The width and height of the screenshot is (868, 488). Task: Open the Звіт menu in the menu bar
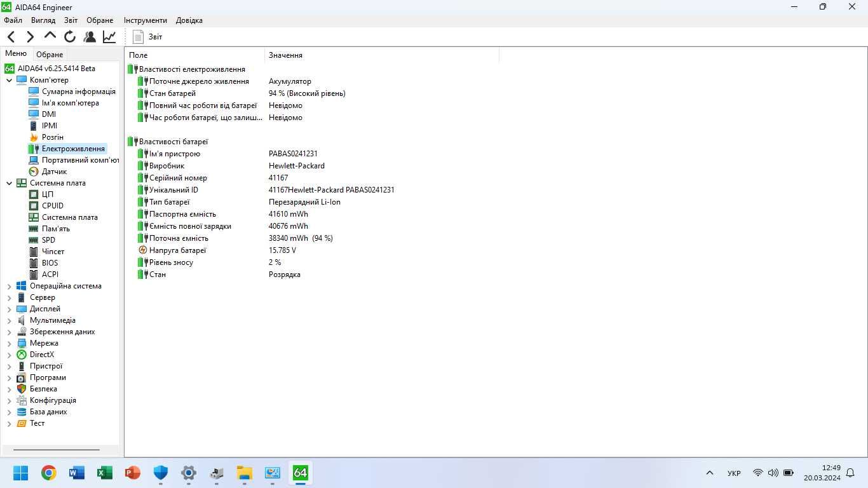pos(71,20)
